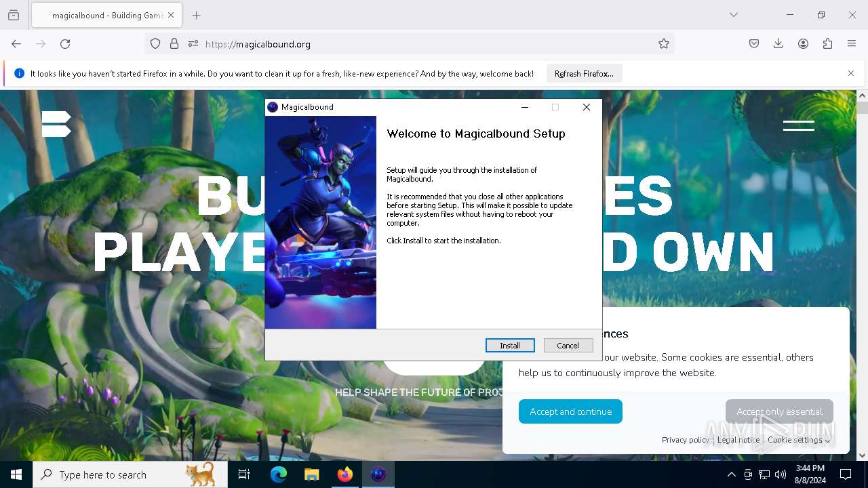Bookmark this page with the star

[664, 44]
